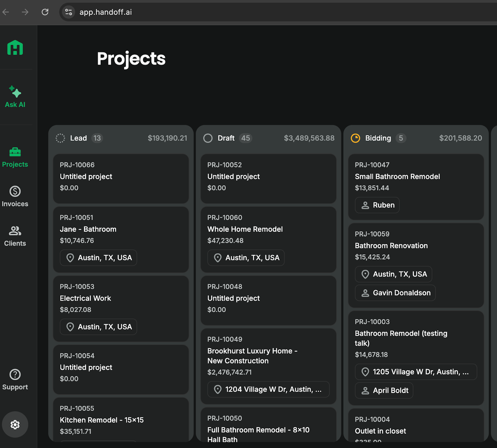Click the April Boldt client tag

[384, 390]
